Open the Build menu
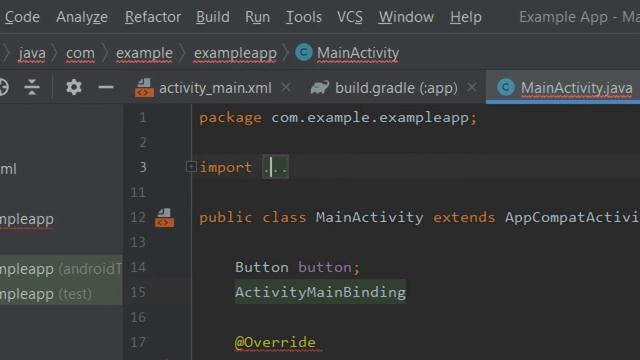Image resolution: width=640 pixels, height=360 pixels. click(212, 17)
